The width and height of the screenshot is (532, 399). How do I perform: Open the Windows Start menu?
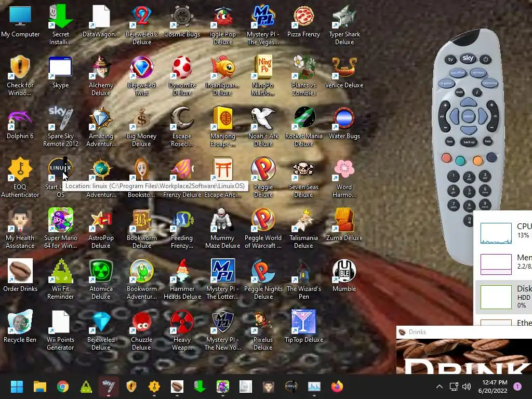[17, 387]
